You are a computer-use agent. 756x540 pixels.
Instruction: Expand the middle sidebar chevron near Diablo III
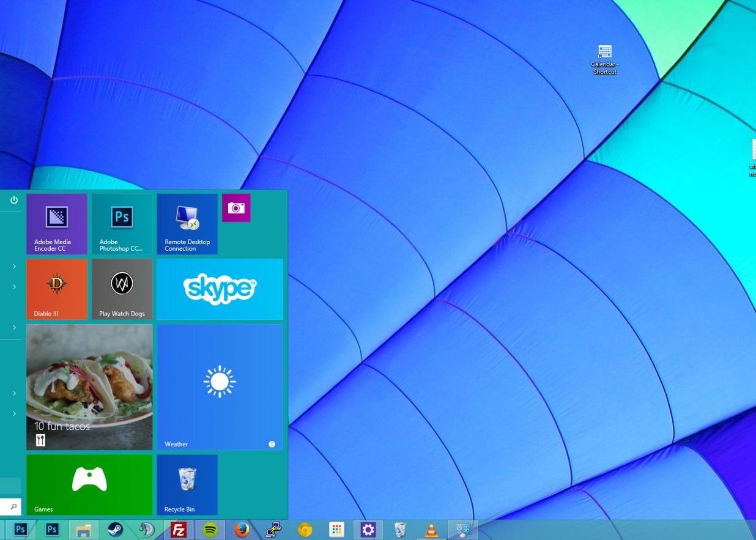[x=13, y=287]
